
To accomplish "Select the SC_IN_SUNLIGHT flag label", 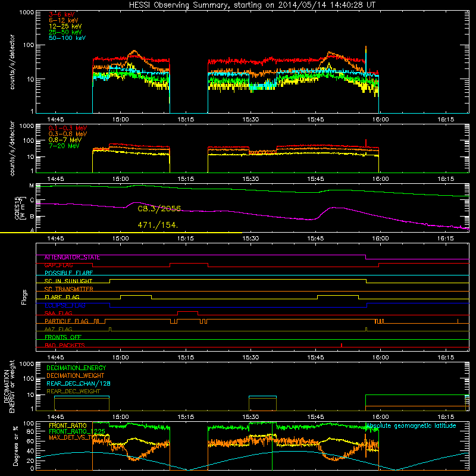I will 68,281.
